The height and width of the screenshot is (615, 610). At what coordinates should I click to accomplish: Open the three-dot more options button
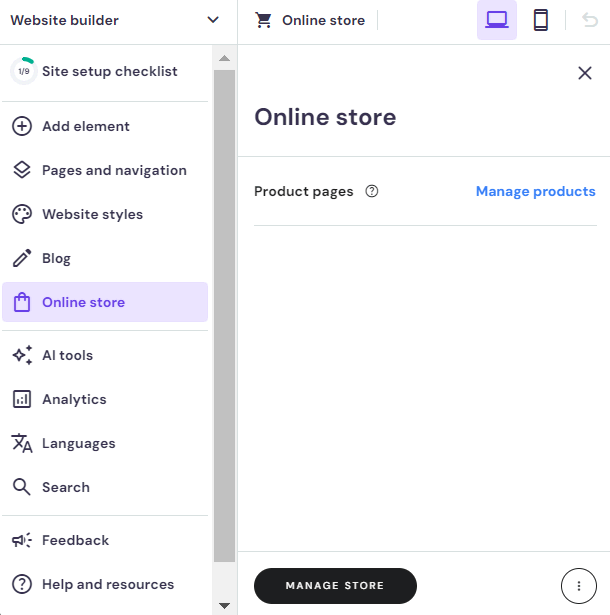click(579, 586)
